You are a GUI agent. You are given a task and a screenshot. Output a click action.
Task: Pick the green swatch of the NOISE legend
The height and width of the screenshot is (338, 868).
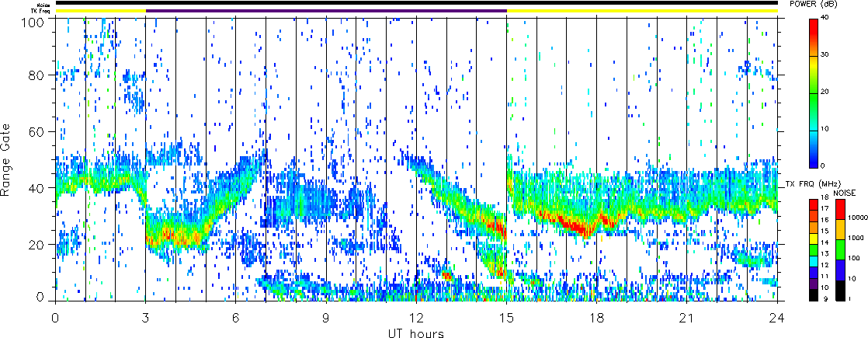click(841, 249)
